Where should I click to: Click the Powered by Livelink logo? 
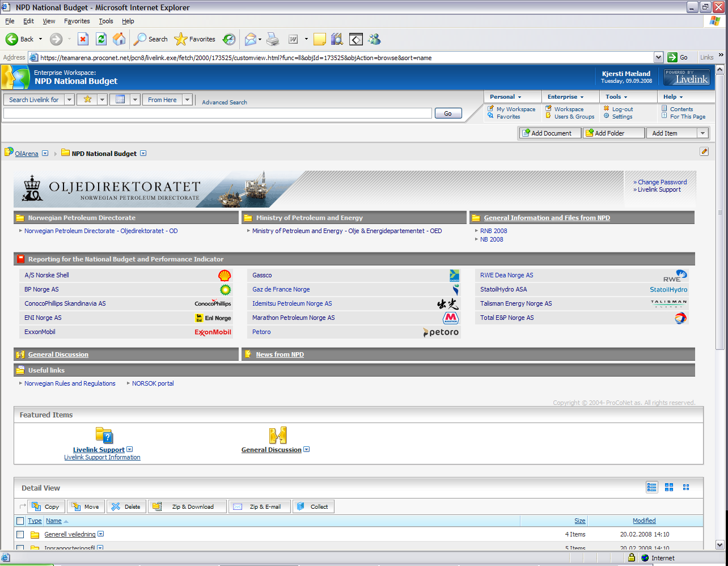coord(686,77)
